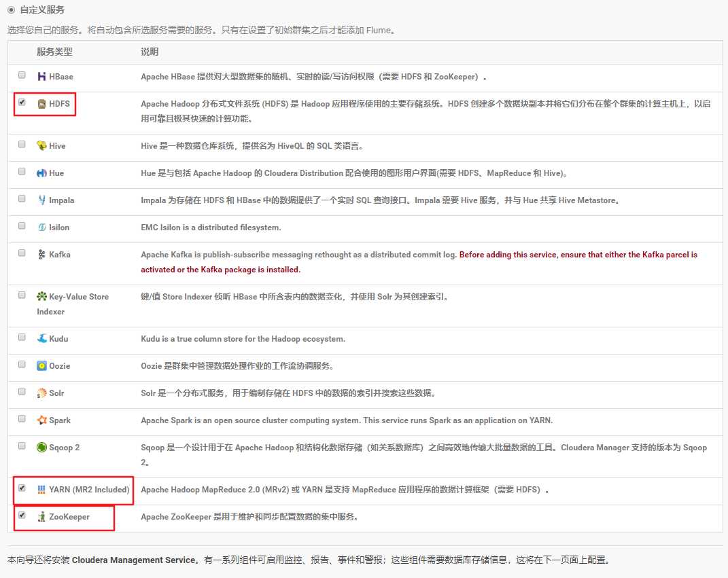Click the Hive bee icon

tap(41, 145)
